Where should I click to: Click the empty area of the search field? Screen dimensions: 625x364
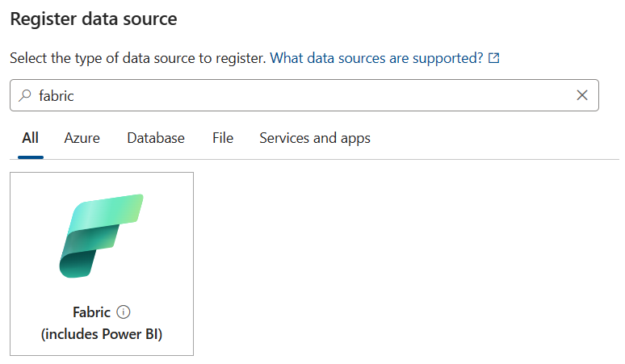click(x=323, y=95)
